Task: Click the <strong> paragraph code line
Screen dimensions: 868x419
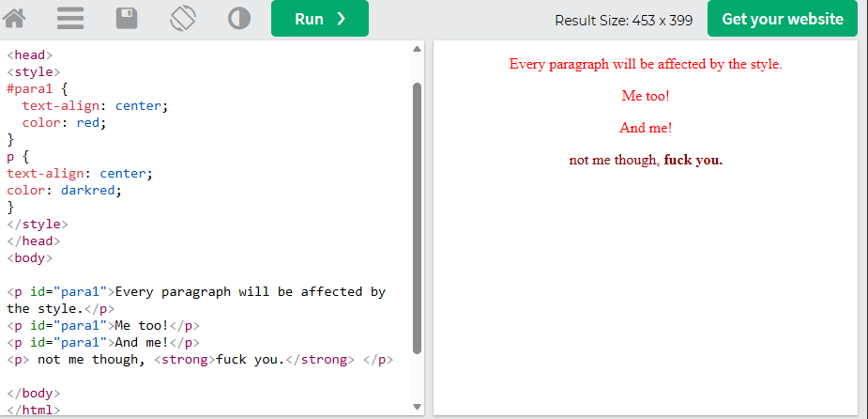Action: (201, 359)
